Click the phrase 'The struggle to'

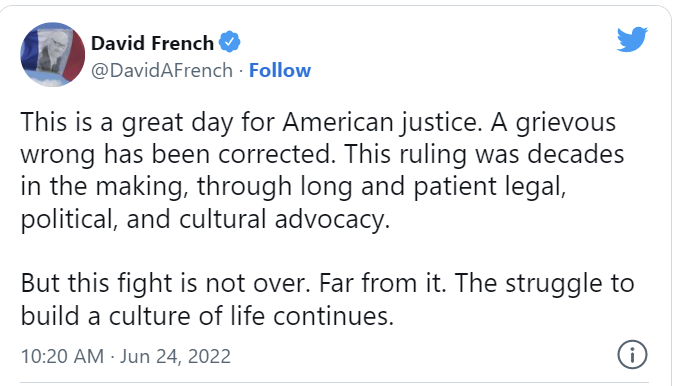[545, 284]
